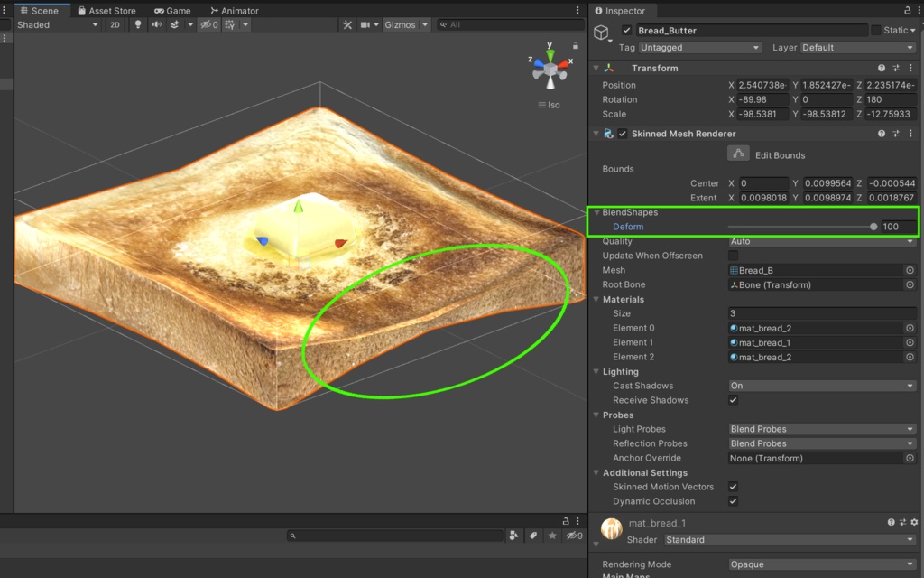Enable the Update When Offscreen checkbox
Viewport: 924px width, 578px height.
734,256
